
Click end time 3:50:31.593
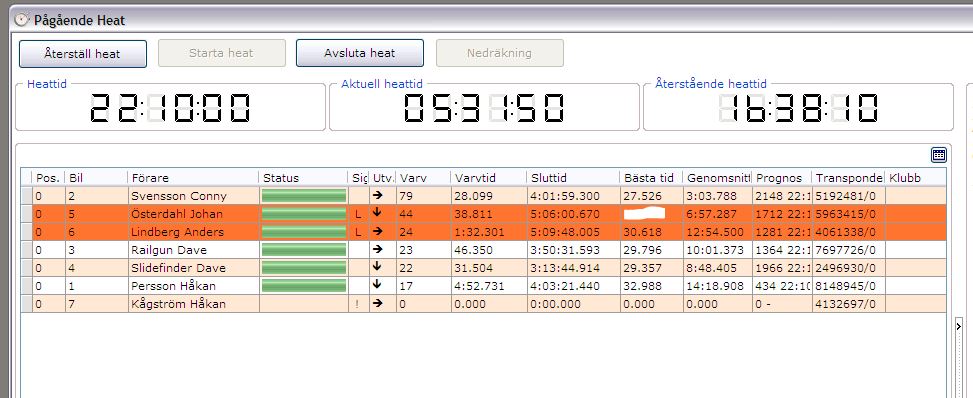pyautogui.click(x=566, y=250)
